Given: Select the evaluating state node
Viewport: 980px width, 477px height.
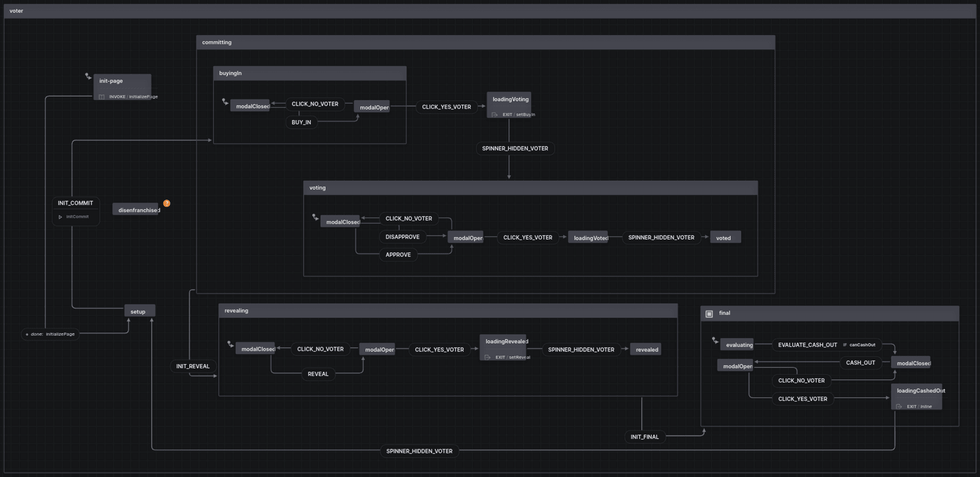Looking at the screenshot, I should tap(737, 345).
